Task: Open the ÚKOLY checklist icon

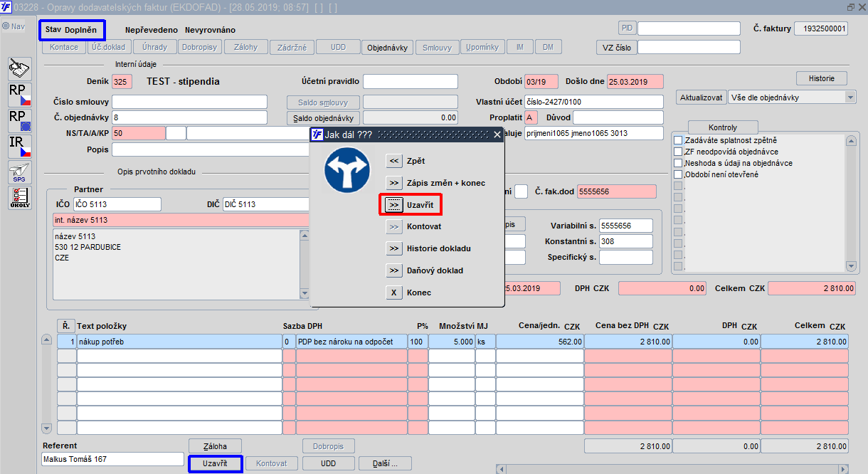Action: click(x=19, y=197)
